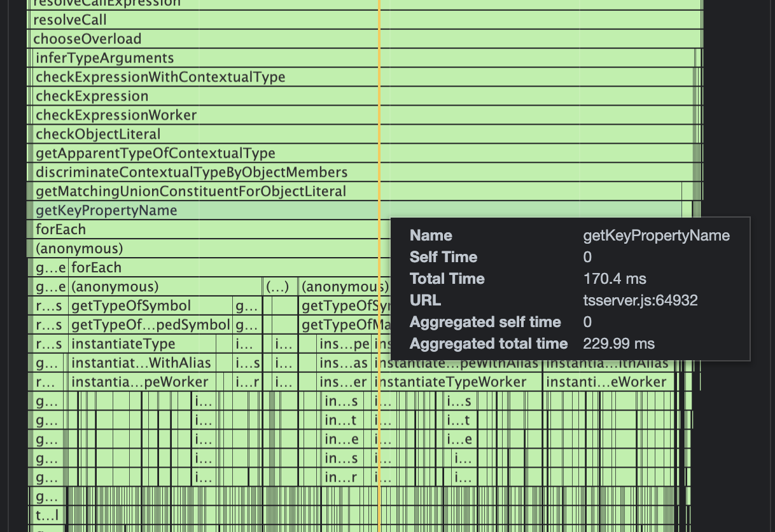
Task: Select the checkExpressionWorker frame
Action: click(x=191, y=115)
